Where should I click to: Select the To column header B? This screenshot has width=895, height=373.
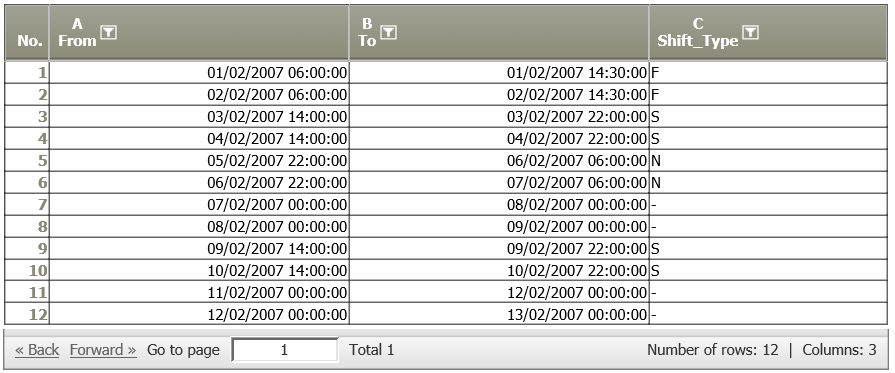(499, 33)
